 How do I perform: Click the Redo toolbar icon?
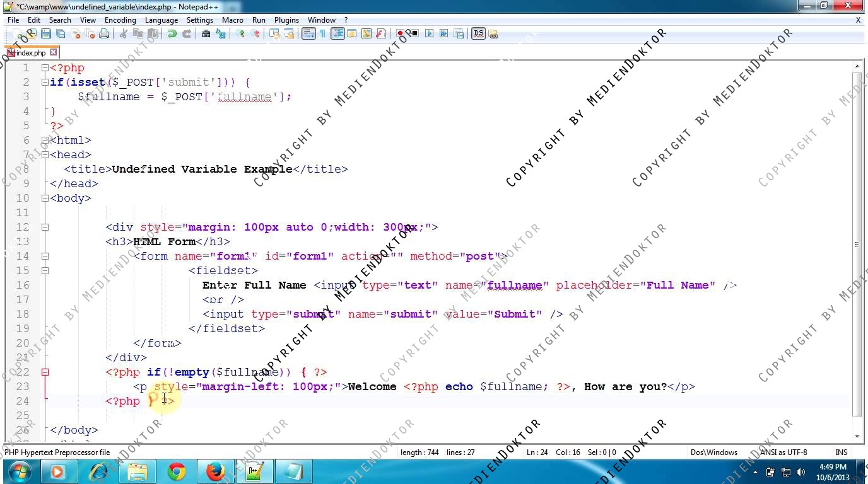(187, 34)
